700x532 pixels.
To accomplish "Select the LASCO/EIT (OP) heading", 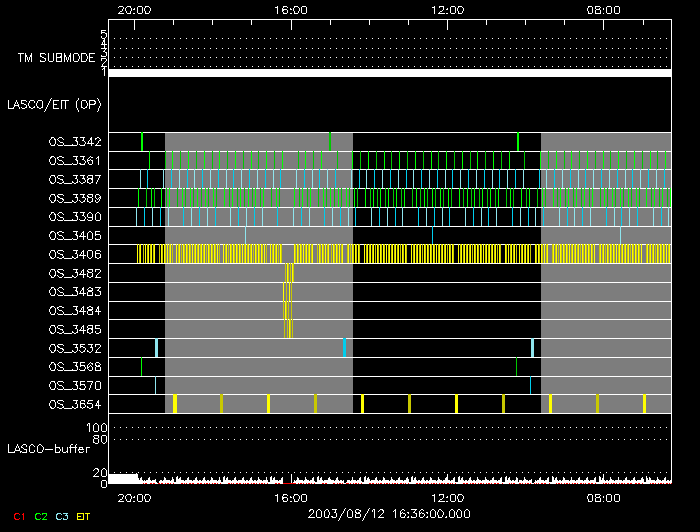I will (54, 104).
